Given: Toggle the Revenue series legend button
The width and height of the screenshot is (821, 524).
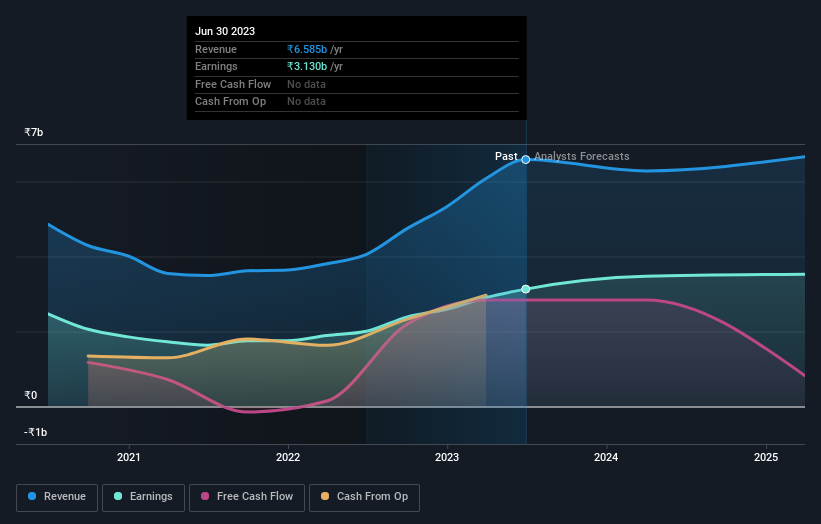Looking at the screenshot, I should (57, 497).
